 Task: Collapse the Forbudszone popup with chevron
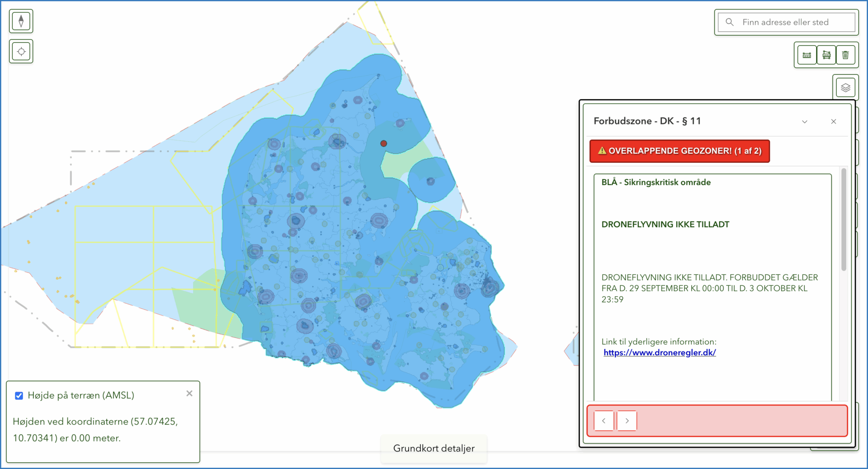(805, 122)
